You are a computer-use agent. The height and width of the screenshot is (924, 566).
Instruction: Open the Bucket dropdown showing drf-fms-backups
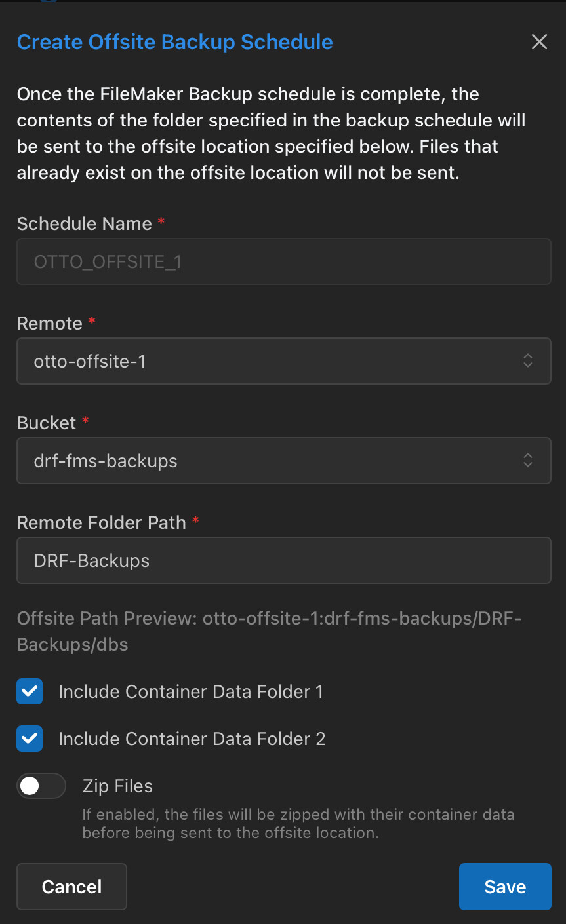coord(283,461)
